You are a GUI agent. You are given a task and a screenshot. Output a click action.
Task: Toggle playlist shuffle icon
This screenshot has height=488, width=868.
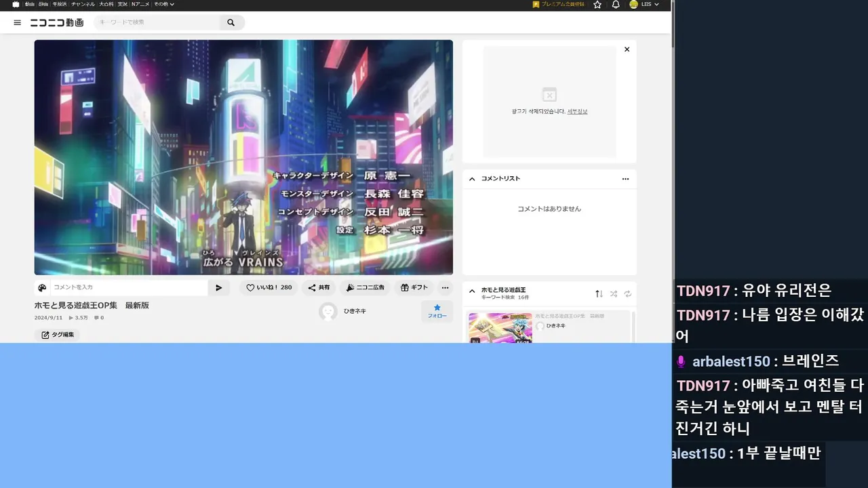[x=614, y=293]
